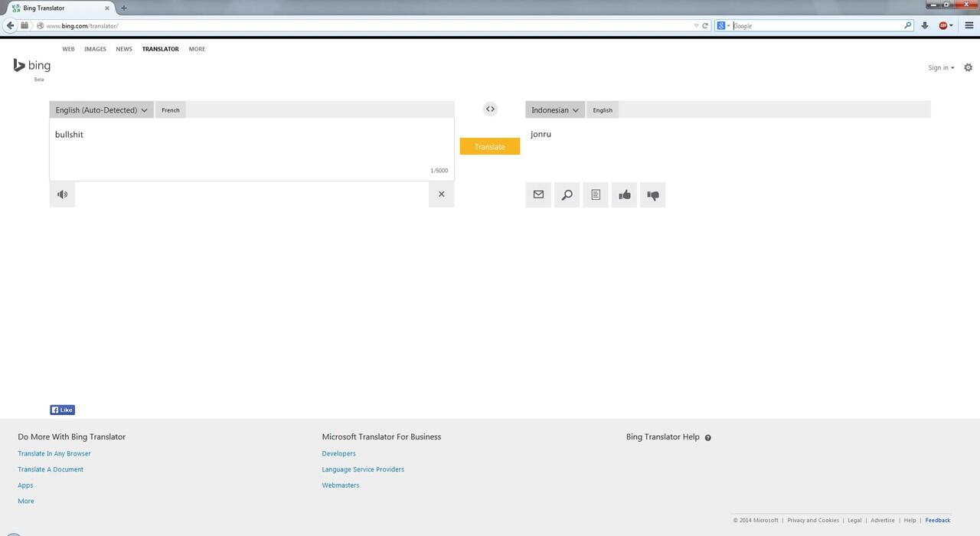Open the MORE navigation menu

tap(197, 49)
